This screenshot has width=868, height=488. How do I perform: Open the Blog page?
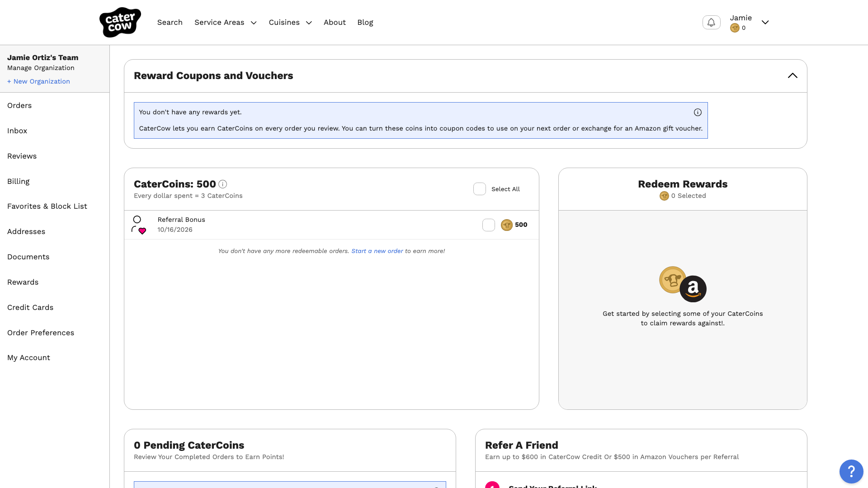[365, 22]
